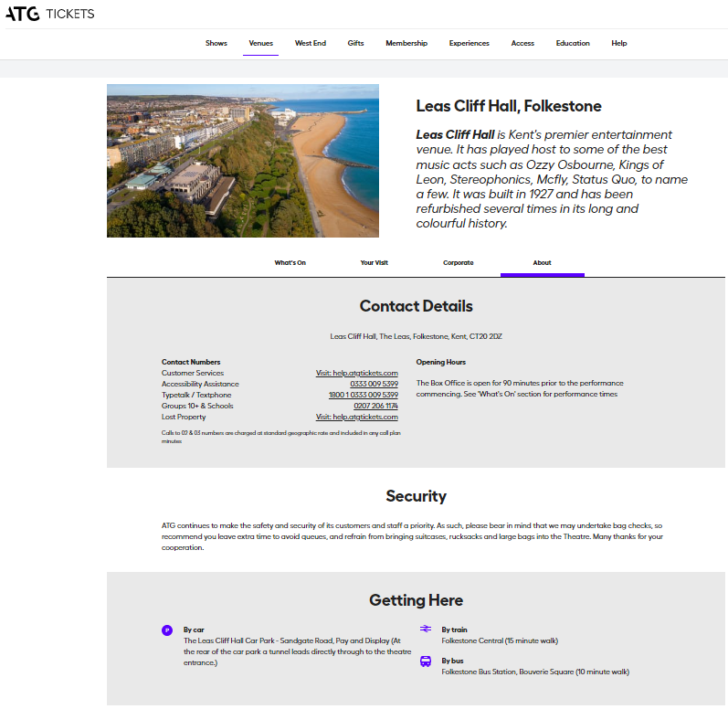
Task: Click the aerial photo of Leas Cliff Hall
Action: tap(243, 161)
